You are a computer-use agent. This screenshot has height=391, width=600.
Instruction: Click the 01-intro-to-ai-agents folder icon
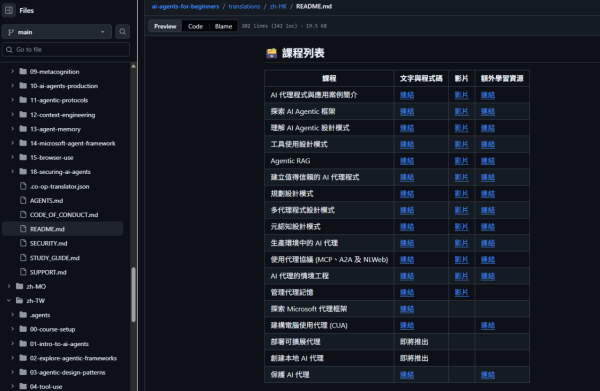click(x=23, y=344)
